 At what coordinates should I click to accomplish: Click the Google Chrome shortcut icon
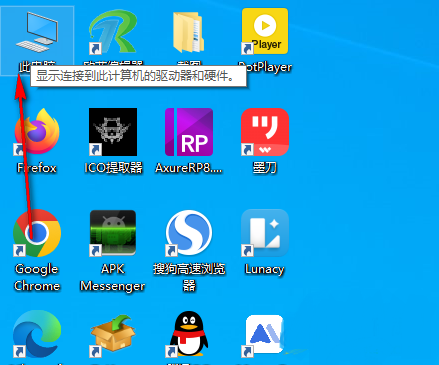click(x=37, y=233)
